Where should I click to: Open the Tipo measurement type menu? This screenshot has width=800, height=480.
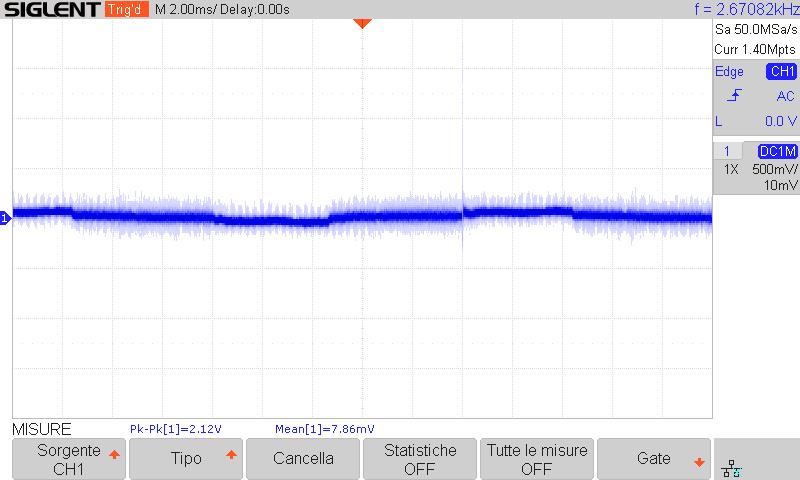(x=186, y=459)
